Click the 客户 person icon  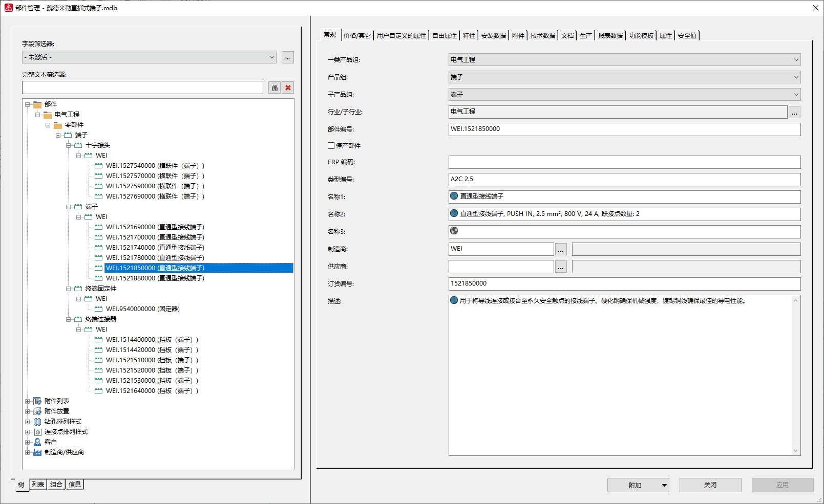pyautogui.click(x=37, y=442)
